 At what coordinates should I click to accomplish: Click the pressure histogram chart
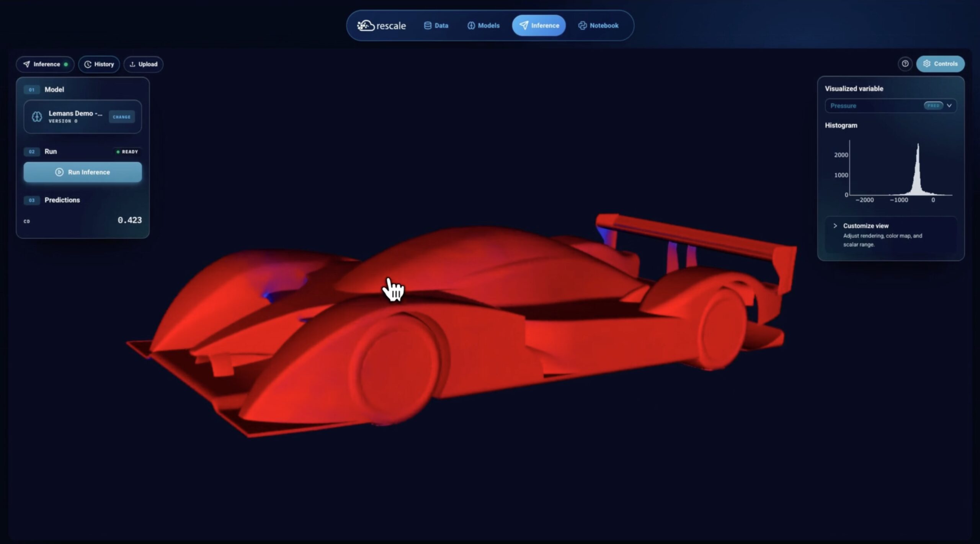[x=894, y=172]
